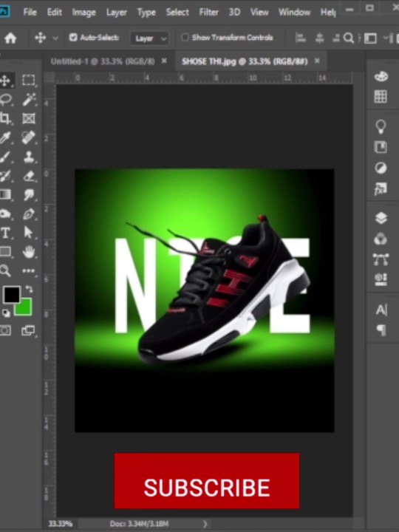Select the Hand tool
The width and height of the screenshot is (399, 532).
[29, 252]
